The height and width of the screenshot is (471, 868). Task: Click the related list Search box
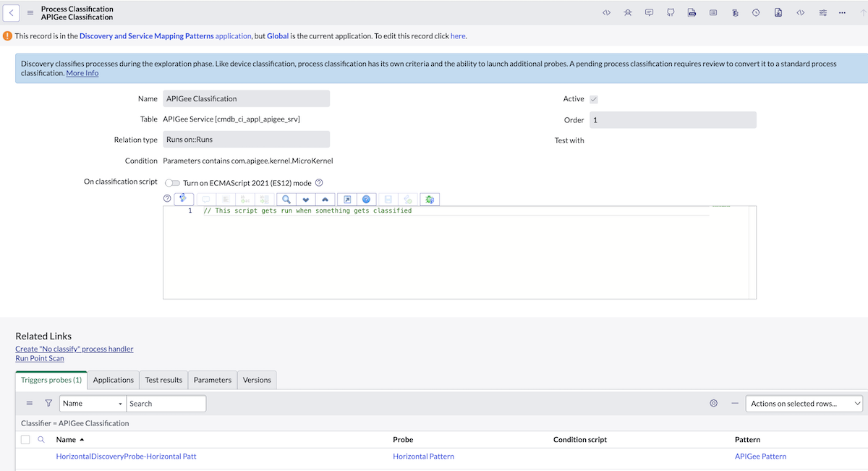(166, 403)
